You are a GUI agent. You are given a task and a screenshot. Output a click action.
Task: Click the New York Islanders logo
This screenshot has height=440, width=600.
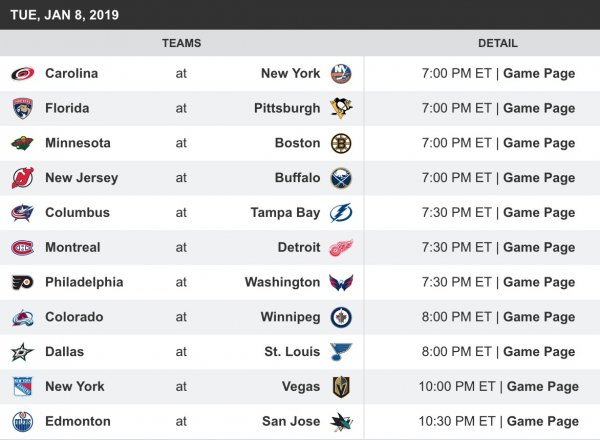click(x=341, y=73)
